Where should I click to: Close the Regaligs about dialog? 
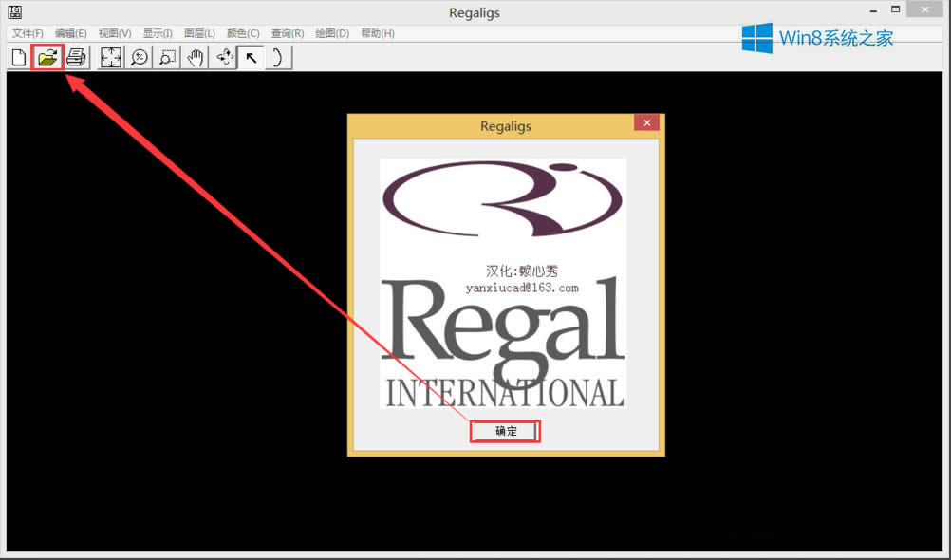[x=647, y=122]
